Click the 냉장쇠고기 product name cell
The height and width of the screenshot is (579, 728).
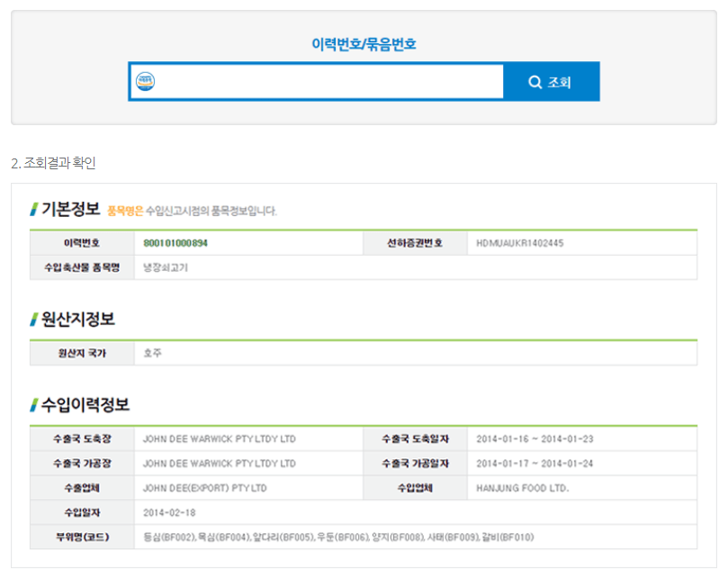(x=166, y=267)
